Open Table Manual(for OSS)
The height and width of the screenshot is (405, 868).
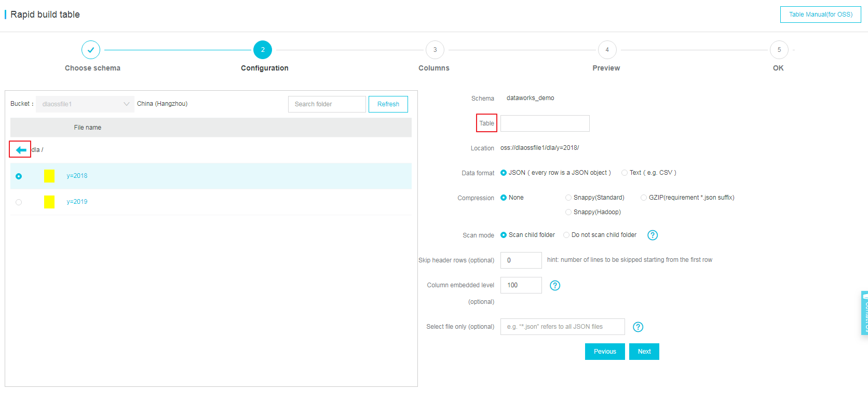821,15
